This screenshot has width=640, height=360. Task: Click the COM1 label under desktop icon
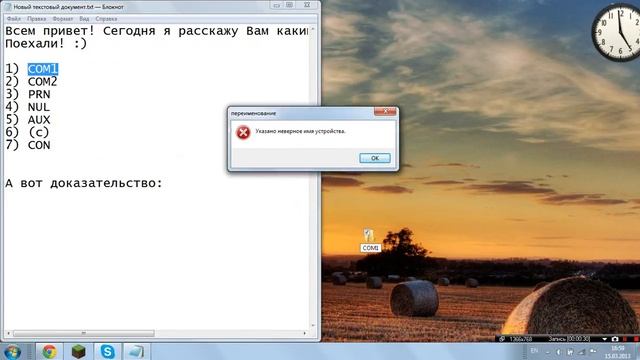[x=371, y=248]
